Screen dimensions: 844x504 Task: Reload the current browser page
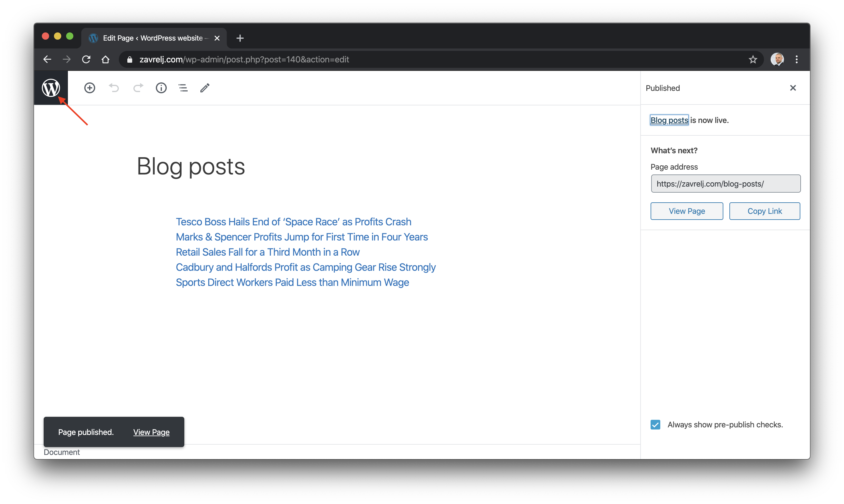(86, 59)
